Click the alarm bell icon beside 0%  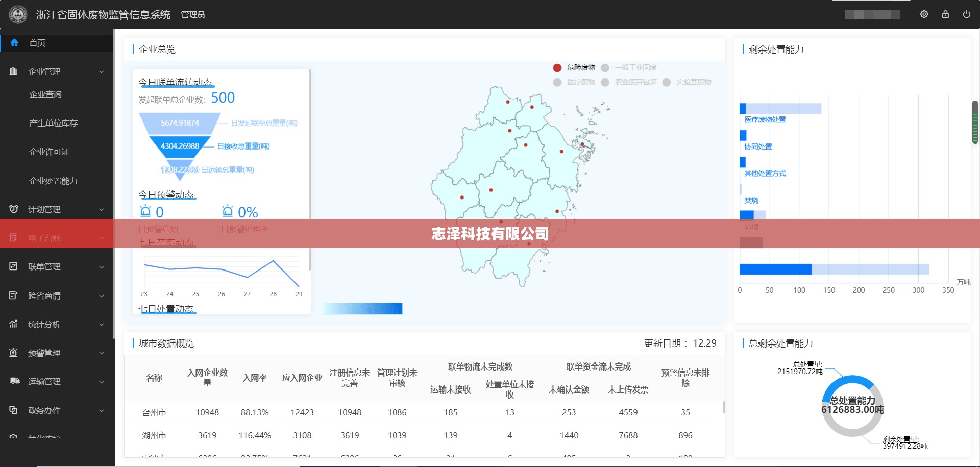tap(227, 211)
